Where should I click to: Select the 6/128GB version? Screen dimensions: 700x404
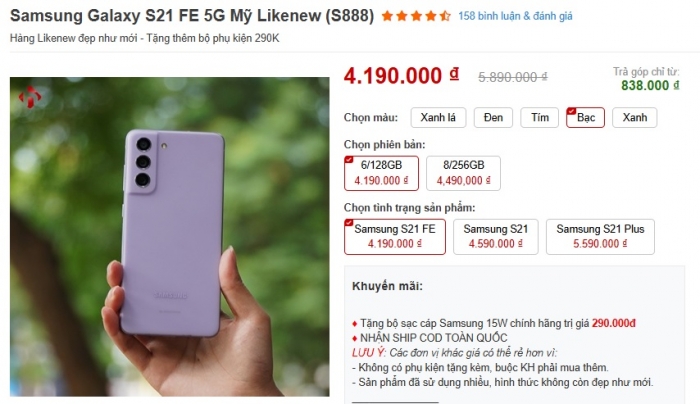pyautogui.click(x=383, y=172)
